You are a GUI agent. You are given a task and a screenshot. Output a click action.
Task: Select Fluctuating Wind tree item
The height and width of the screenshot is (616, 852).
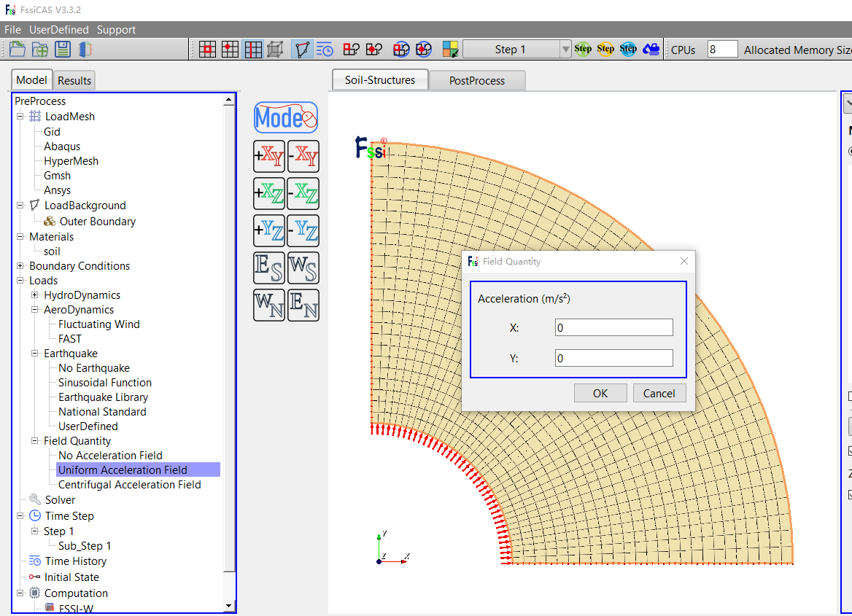99,324
